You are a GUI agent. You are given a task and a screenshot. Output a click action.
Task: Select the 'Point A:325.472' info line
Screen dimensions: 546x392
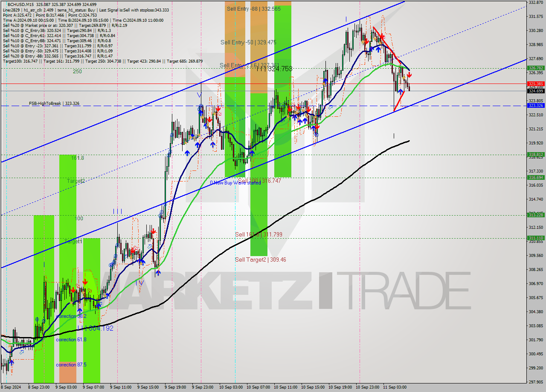tap(50, 15)
